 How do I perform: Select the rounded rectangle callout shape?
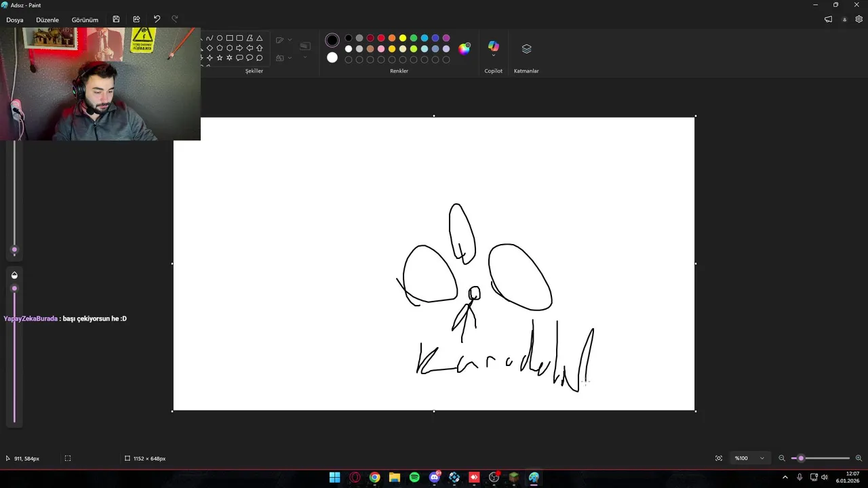point(239,58)
